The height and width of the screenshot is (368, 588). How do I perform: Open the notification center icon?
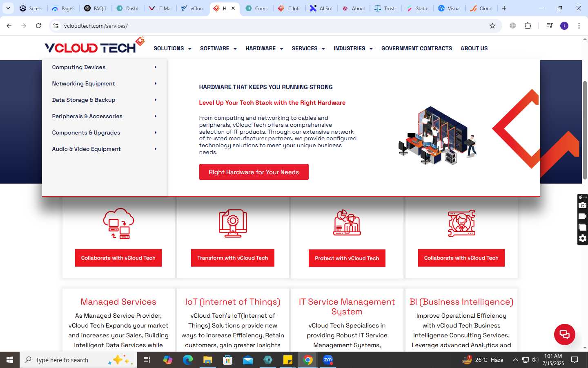tap(575, 360)
